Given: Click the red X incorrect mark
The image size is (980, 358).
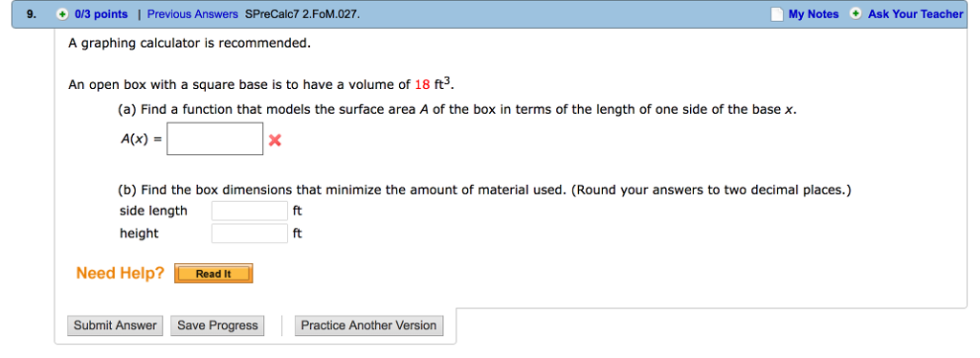Looking at the screenshot, I should [275, 141].
